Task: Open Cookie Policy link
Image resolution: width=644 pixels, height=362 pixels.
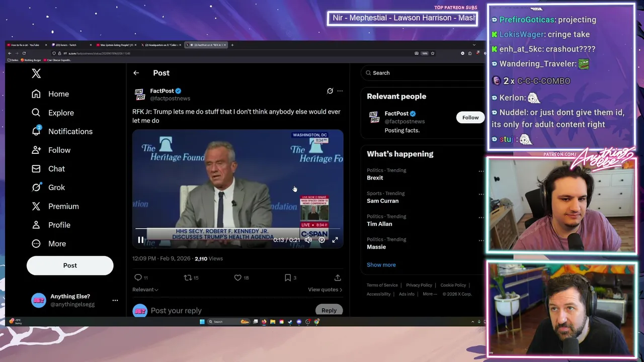Action: [453, 285]
